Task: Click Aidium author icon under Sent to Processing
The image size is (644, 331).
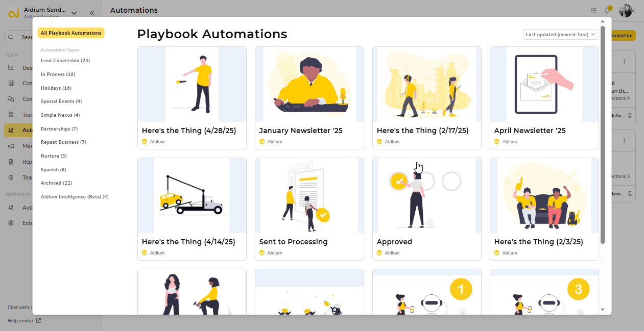Action: tap(262, 253)
